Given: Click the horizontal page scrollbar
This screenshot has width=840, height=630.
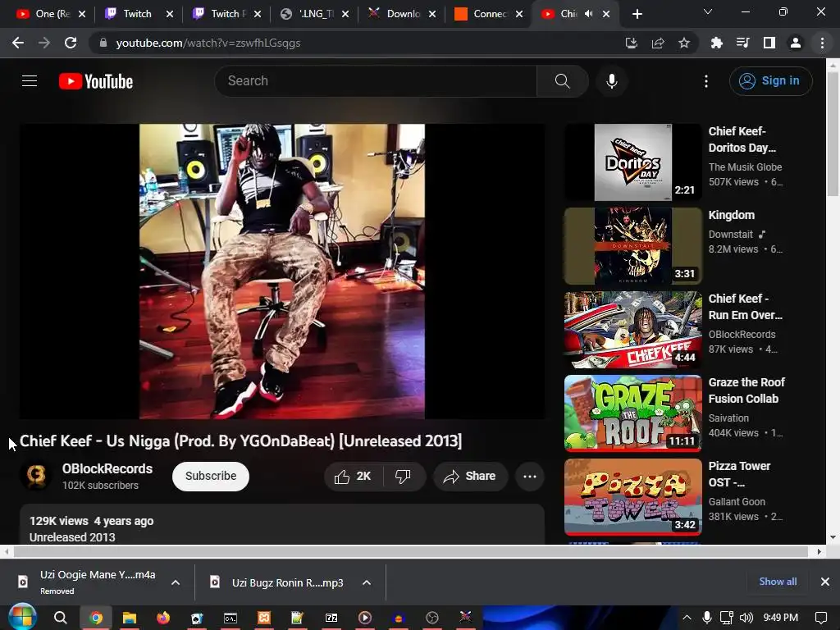Looking at the screenshot, I should [x=411, y=552].
